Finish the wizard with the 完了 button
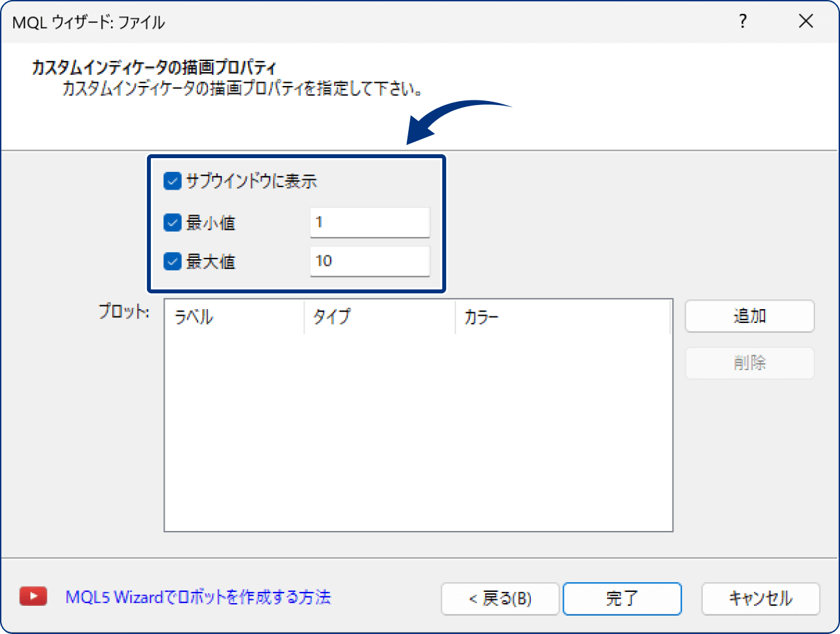The height and width of the screenshot is (634, 840). pyautogui.click(x=622, y=599)
